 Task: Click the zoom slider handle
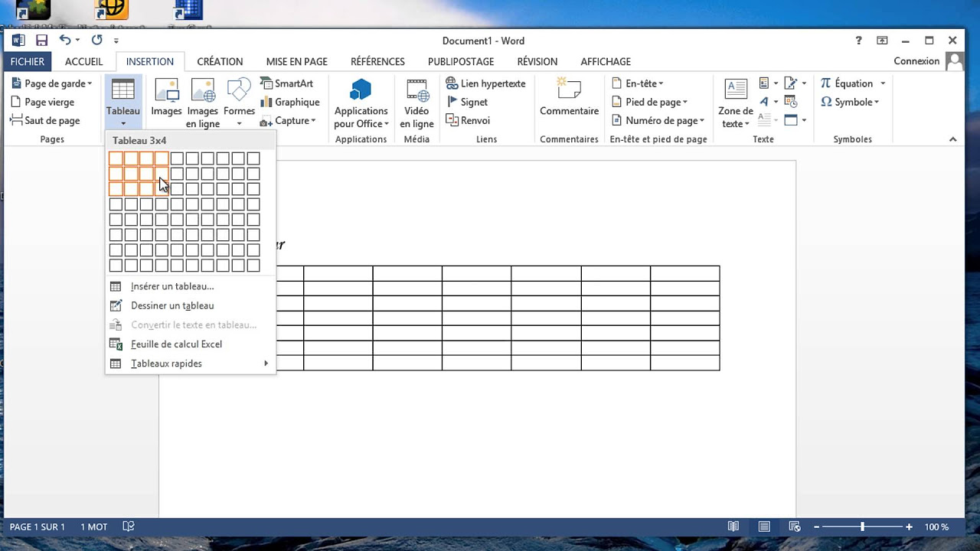863,527
